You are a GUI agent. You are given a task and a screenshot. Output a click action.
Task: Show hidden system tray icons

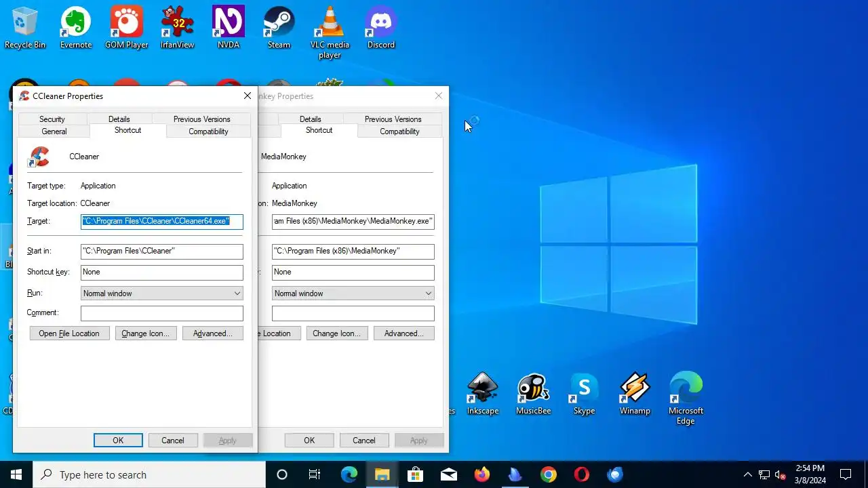[x=747, y=474]
